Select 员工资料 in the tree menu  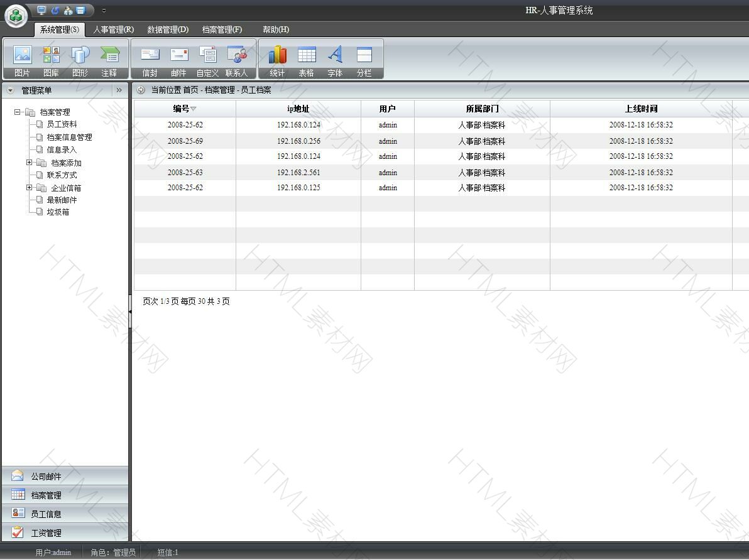62,124
